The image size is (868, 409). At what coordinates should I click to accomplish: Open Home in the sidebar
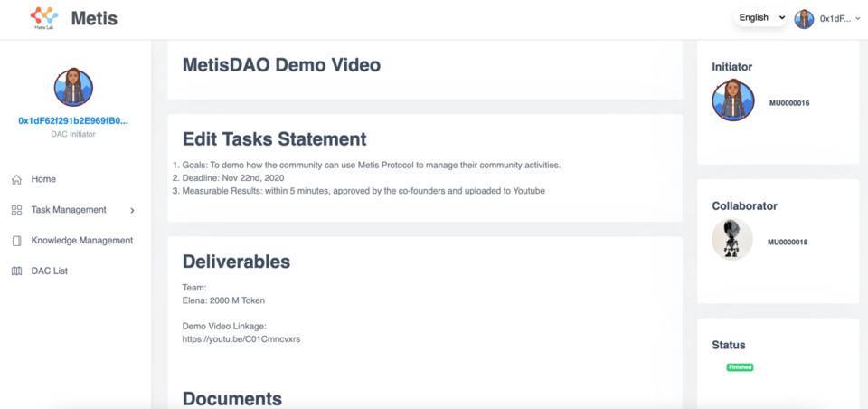(43, 179)
